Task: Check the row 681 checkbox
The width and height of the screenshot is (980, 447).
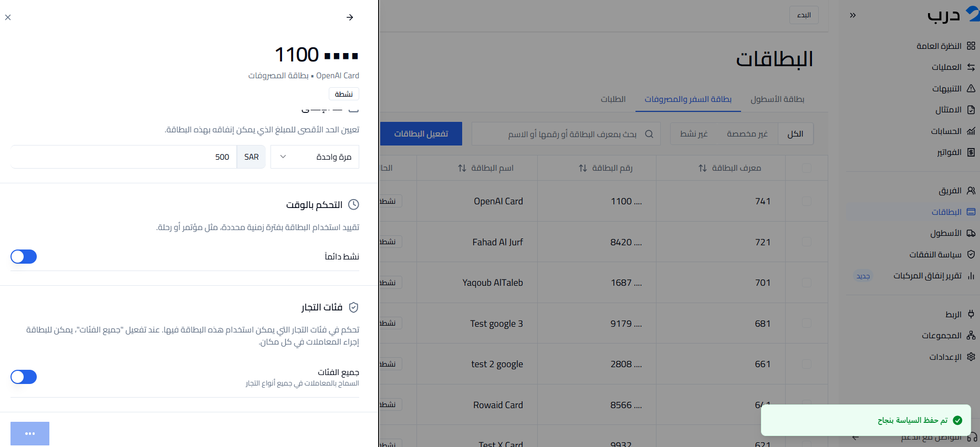Action: point(807,323)
